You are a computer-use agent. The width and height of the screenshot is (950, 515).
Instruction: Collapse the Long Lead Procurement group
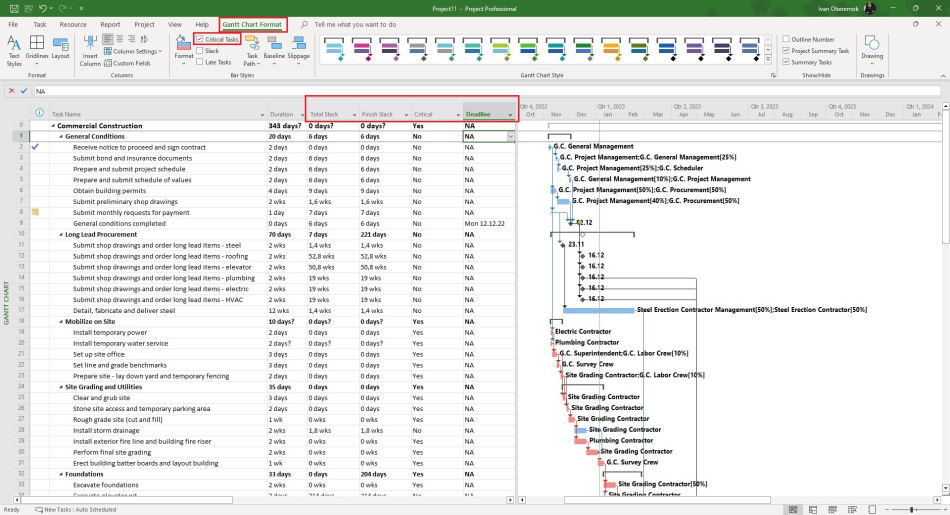coord(61,234)
